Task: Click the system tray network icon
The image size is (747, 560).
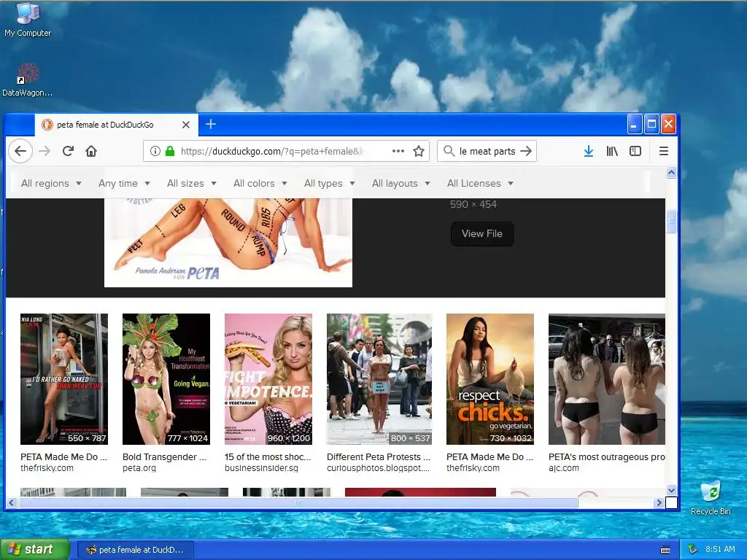Action: pos(693,550)
